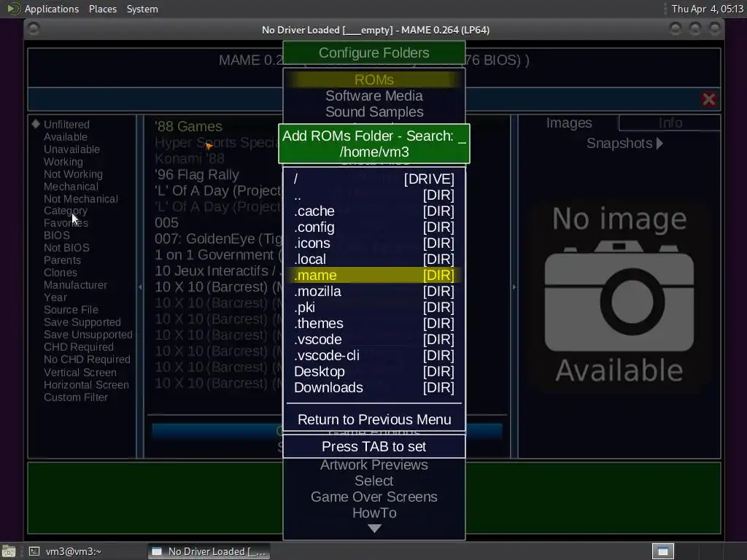Choose the Source File filter

point(71,309)
